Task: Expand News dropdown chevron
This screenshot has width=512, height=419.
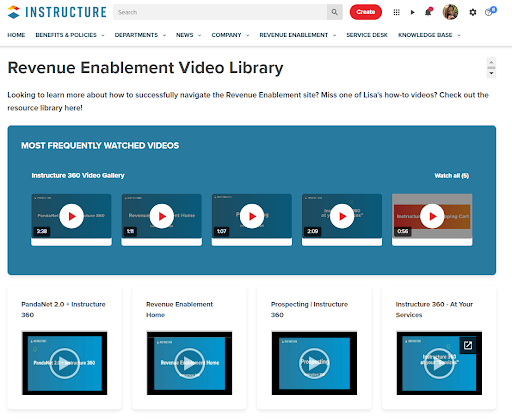Action: click(x=200, y=35)
